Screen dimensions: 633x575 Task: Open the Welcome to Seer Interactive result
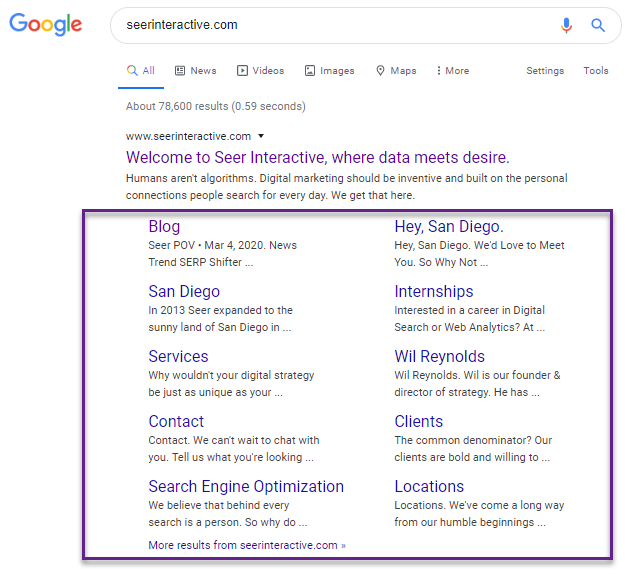point(317,157)
